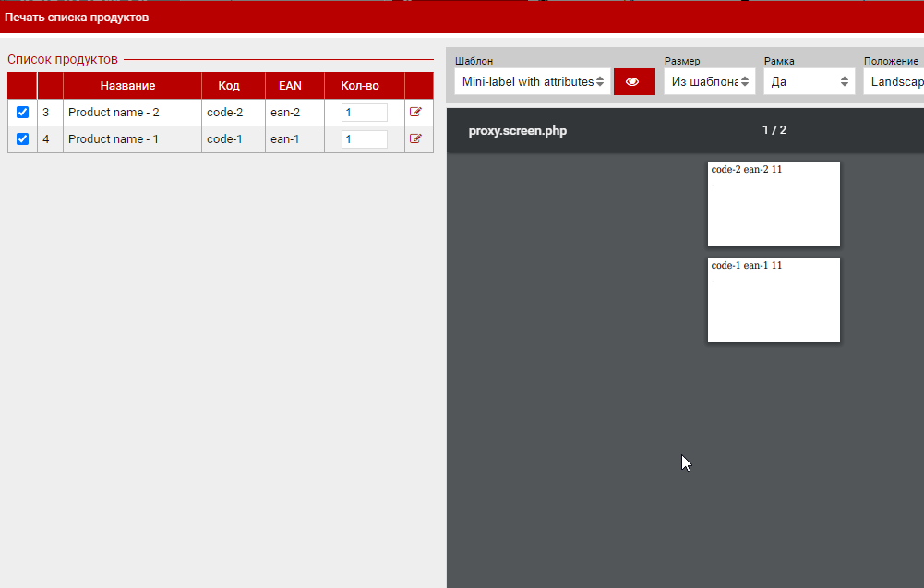
Task: Click the edit icon for Product name - 1
Action: tap(415, 138)
